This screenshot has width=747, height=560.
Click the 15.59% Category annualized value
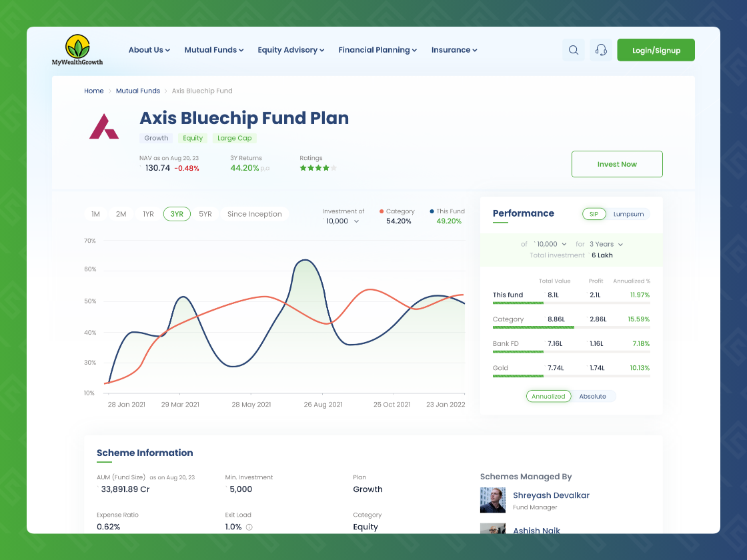pyautogui.click(x=639, y=319)
